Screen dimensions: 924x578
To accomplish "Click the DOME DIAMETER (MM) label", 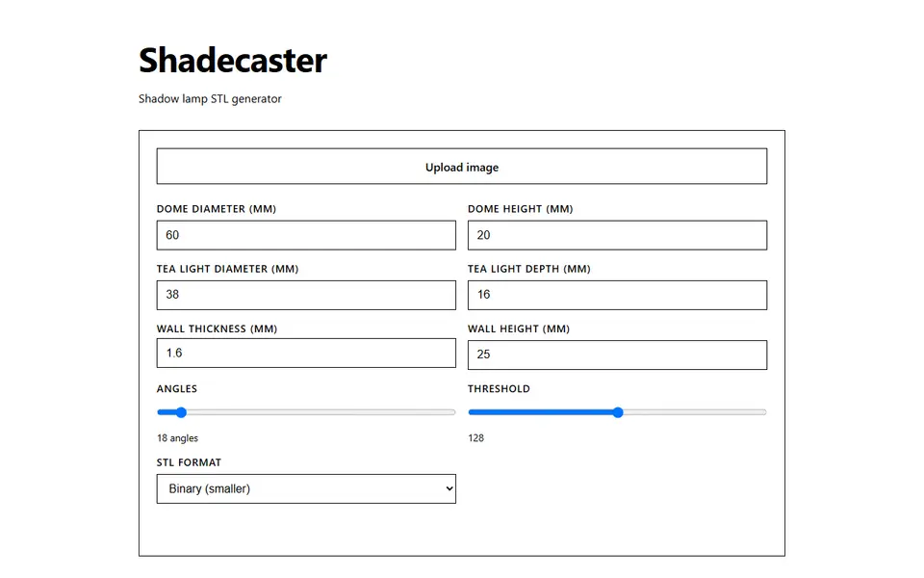I will point(217,209).
